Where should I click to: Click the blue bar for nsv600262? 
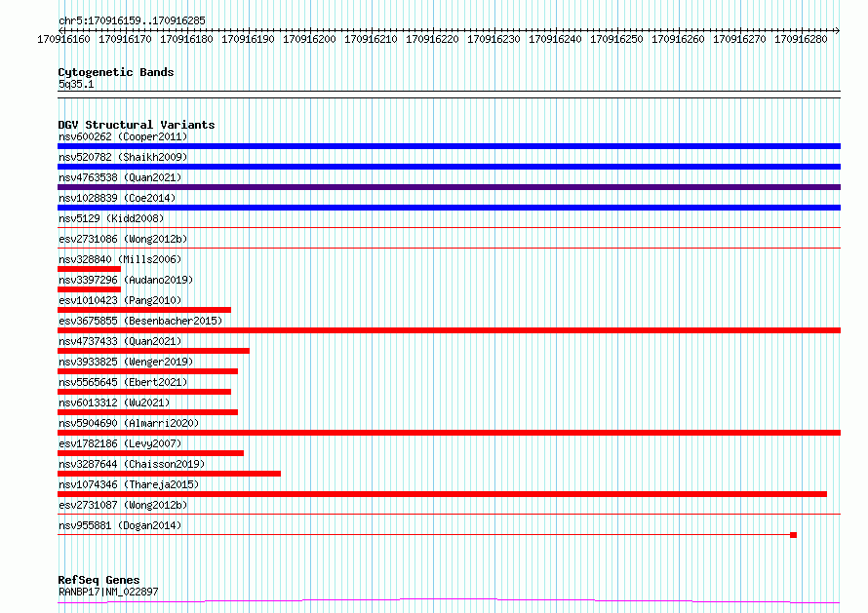[449, 146]
